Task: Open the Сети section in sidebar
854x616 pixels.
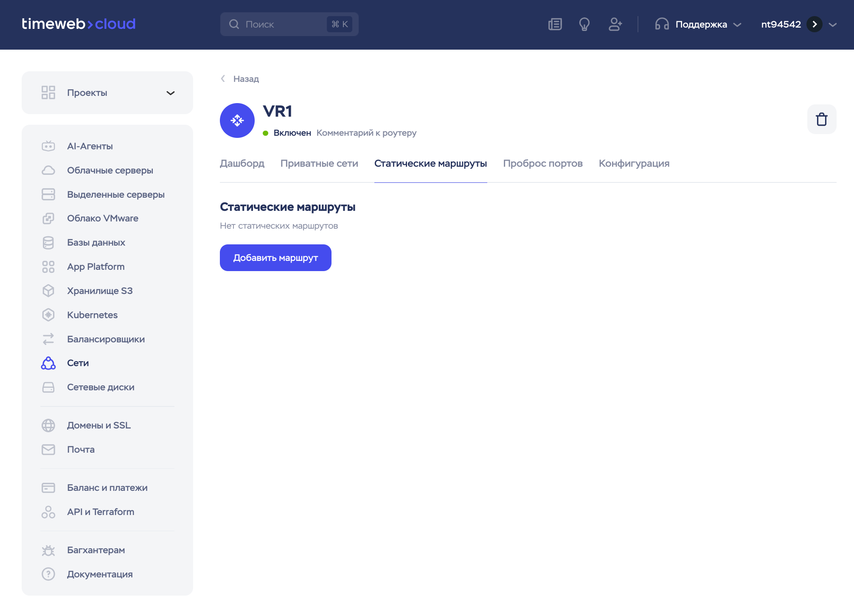Action: pos(78,363)
